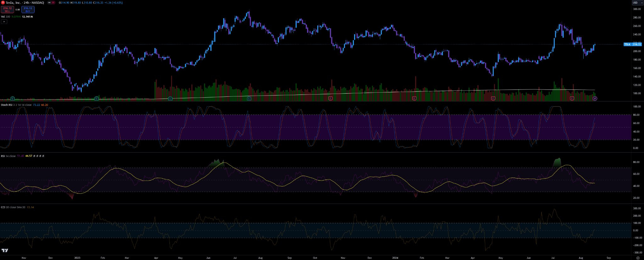The image size is (644, 260).
Task: Open the green earnings marker before November 2022
Action: tap(13, 99)
